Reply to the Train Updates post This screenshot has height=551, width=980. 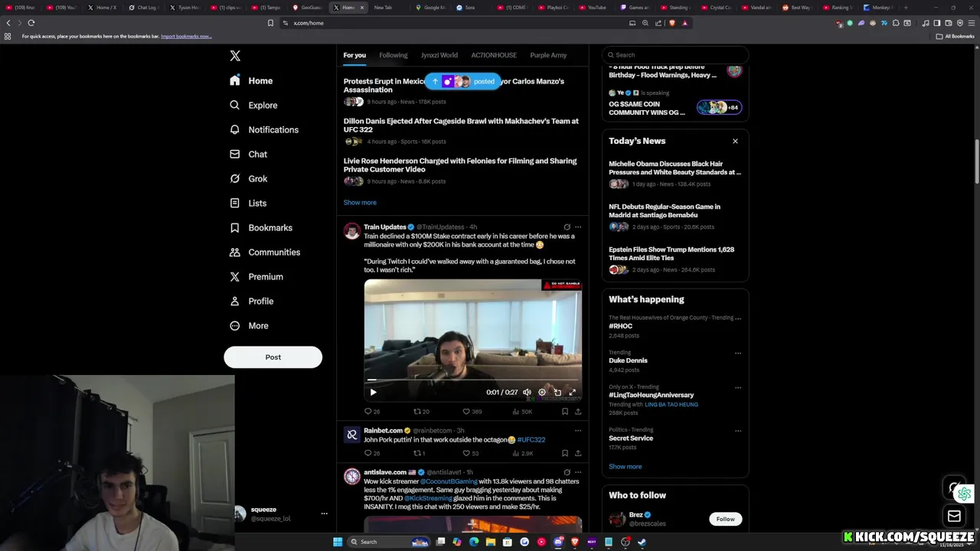(372, 412)
